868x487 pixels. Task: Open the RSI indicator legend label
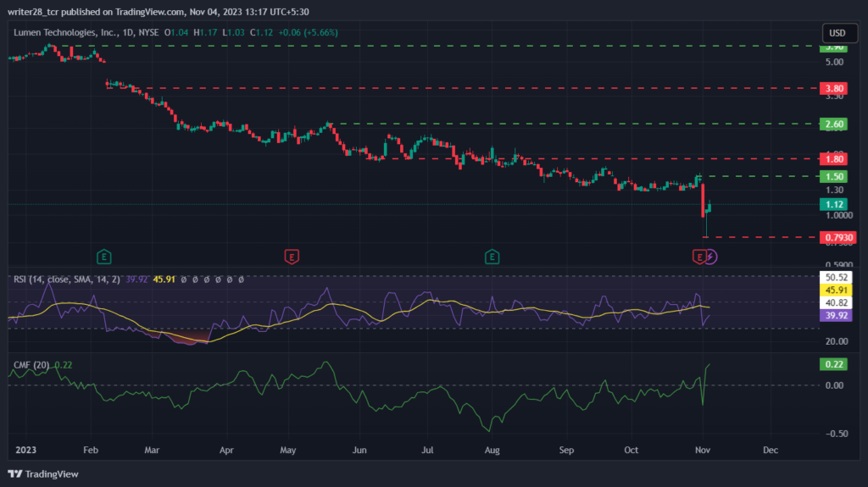point(66,279)
